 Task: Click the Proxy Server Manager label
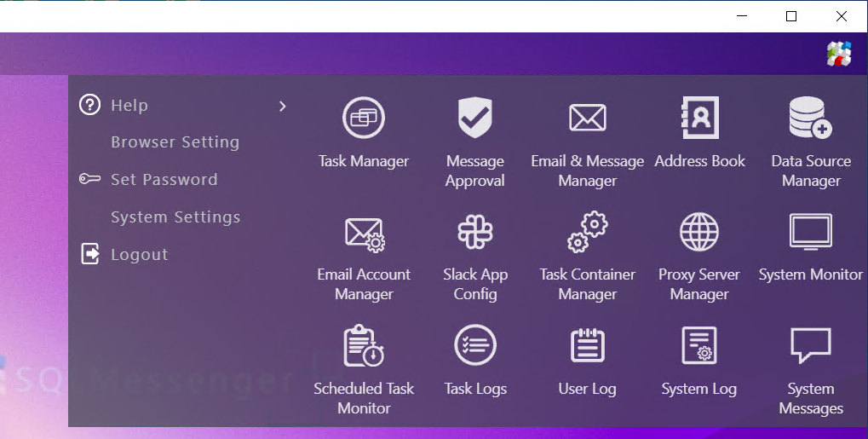pos(699,285)
